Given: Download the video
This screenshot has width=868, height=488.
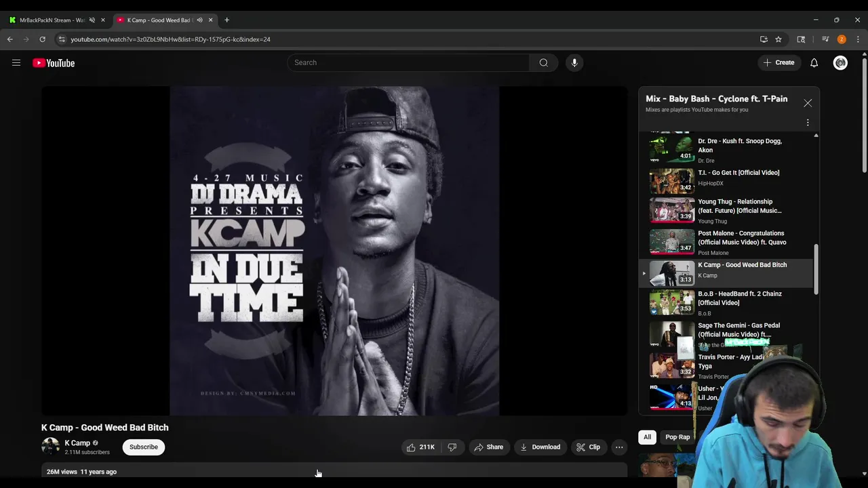Looking at the screenshot, I should [540, 447].
